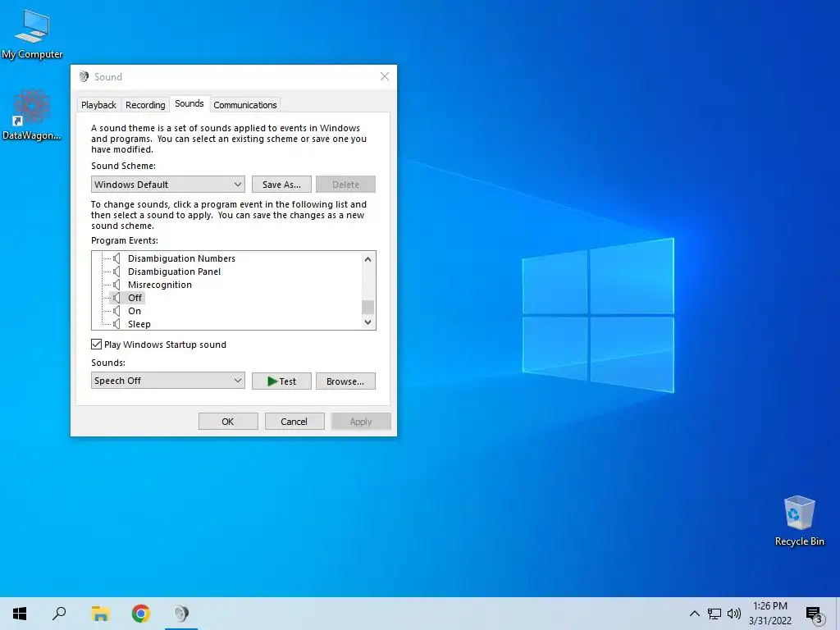Open the Sound Scheme dropdown
Image resolution: width=840 pixels, height=630 pixels.
click(x=167, y=185)
